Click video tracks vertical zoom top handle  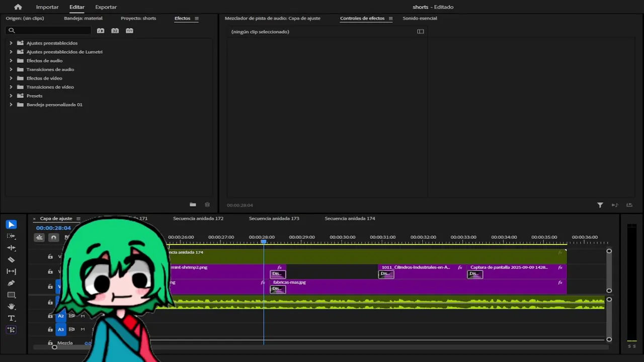click(609, 251)
